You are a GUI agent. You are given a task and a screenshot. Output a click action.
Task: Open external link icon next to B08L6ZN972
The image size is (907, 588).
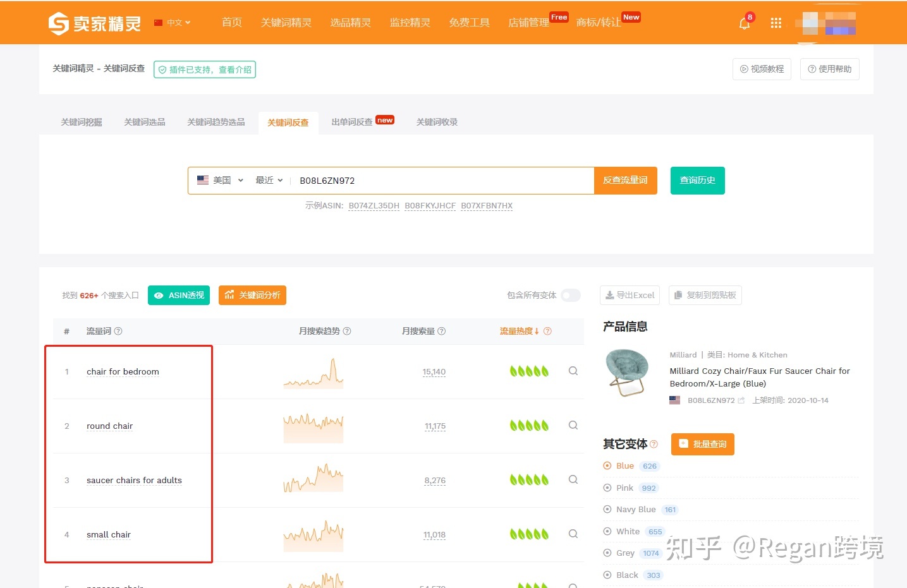[741, 400]
